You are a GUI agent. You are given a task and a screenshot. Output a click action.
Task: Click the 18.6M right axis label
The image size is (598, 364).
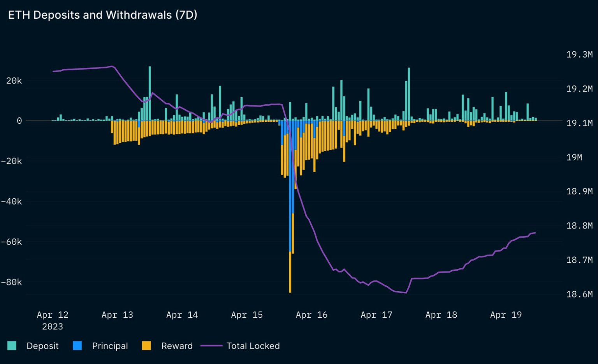[x=579, y=294]
